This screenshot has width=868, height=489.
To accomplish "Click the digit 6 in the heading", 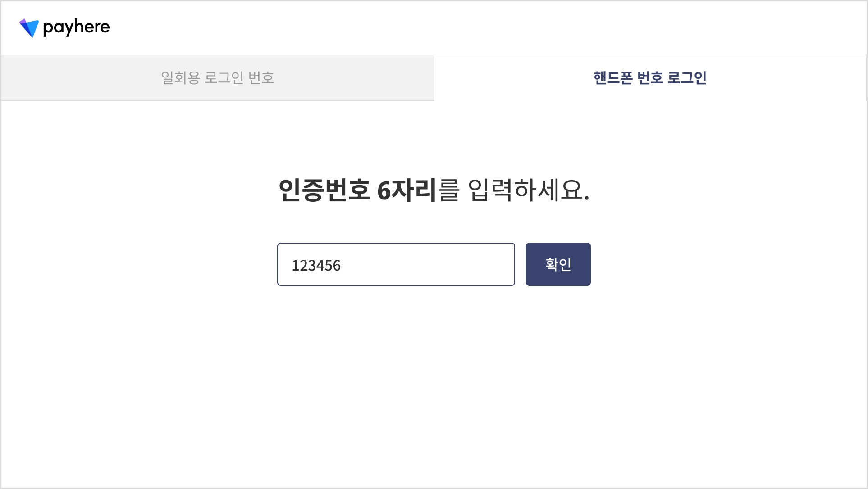I will tap(384, 190).
